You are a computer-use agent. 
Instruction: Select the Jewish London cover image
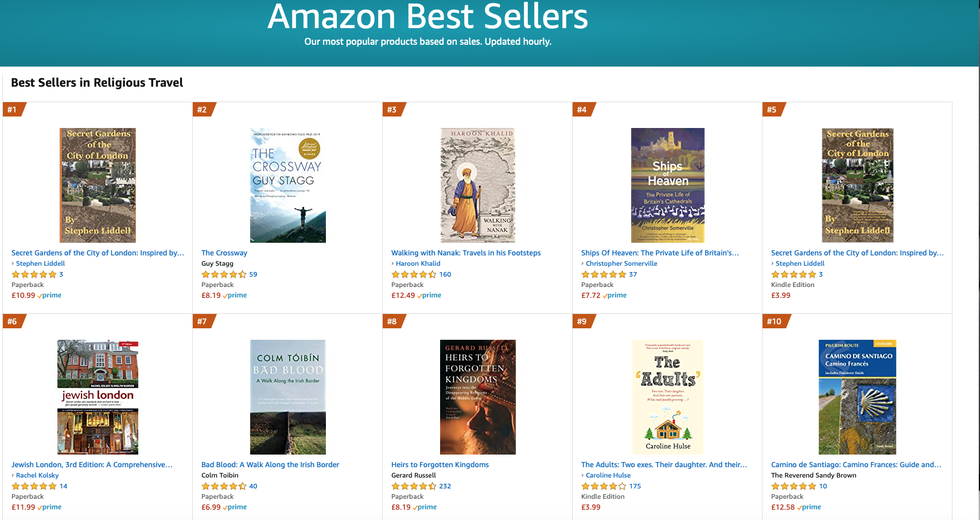click(98, 397)
